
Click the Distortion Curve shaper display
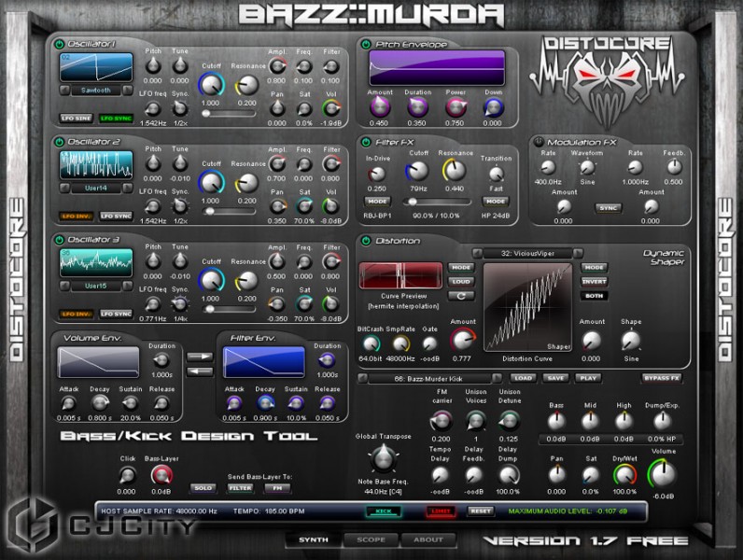[x=528, y=307]
